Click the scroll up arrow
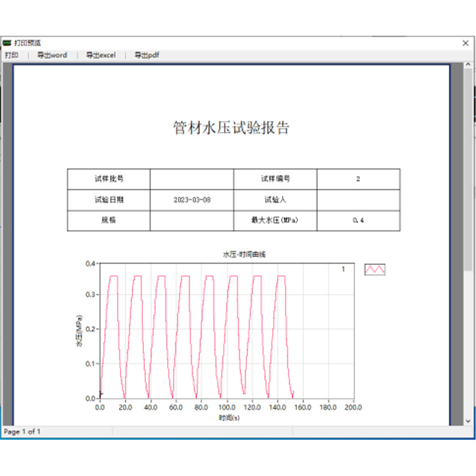Viewport: 476px width, 476px height. (468, 64)
